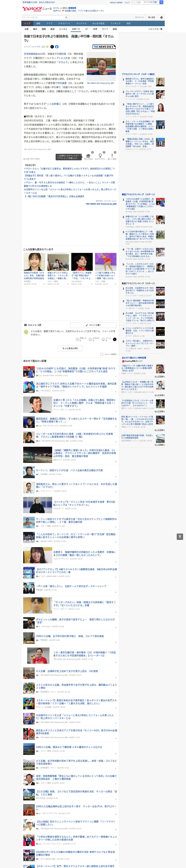React with わかりやすい lightbulb

click(x=100, y=156)
